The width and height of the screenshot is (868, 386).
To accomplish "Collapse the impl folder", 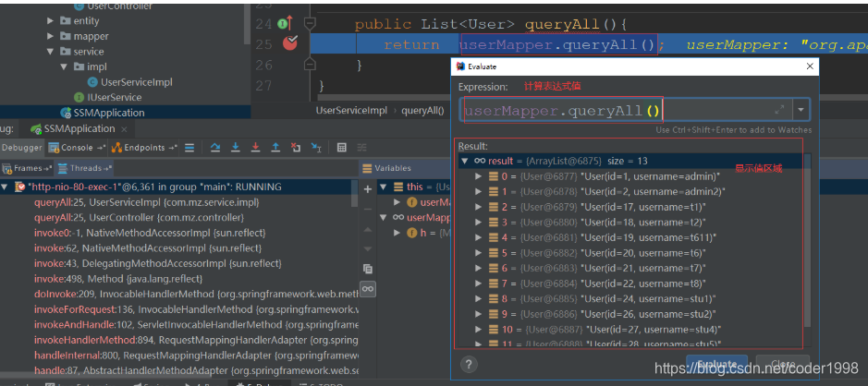I will (x=63, y=66).
